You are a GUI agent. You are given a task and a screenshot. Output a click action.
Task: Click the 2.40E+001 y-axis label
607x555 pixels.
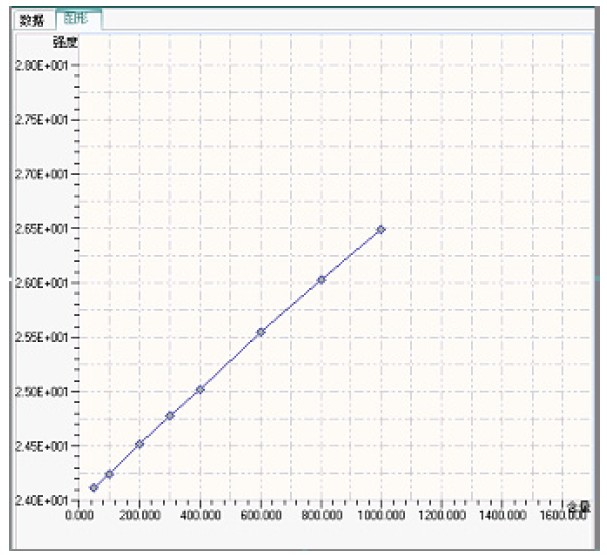pyautogui.click(x=41, y=500)
